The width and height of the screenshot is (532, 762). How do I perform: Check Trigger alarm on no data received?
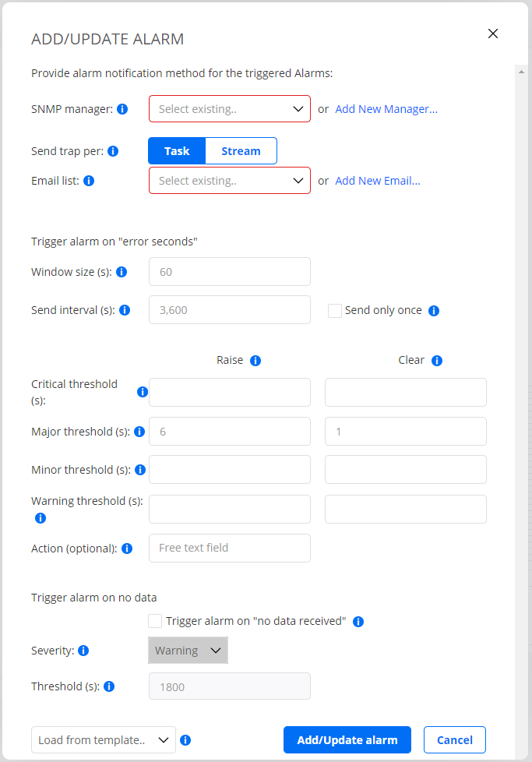155,621
